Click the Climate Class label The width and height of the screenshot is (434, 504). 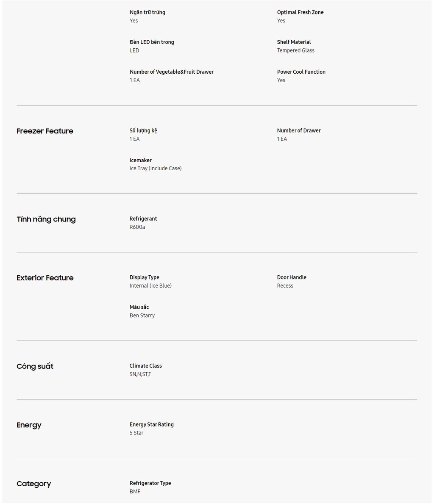[x=145, y=366]
